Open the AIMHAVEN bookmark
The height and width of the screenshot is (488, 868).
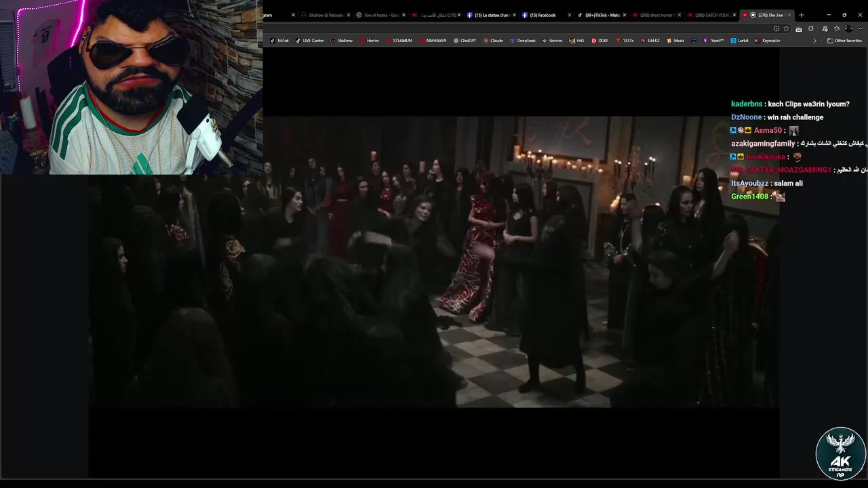(x=433, y=41)
